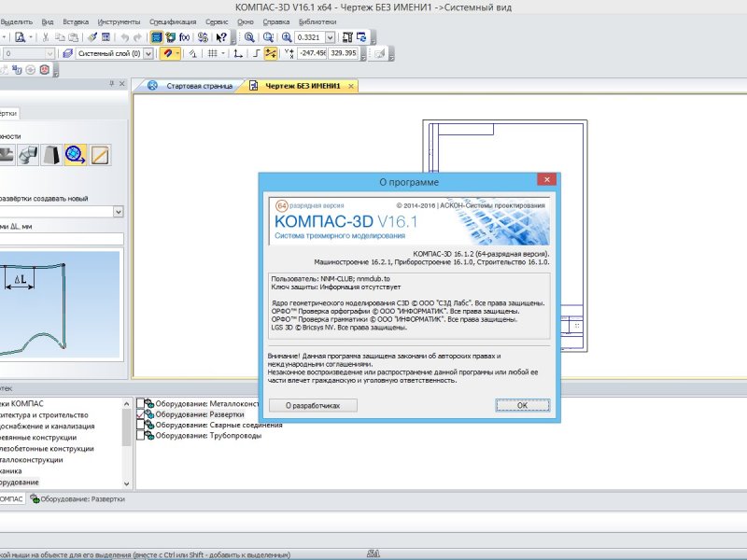Image resolution: width=747 pixels, height=560 pixels.
Task: Click the Copy icon in toolbar
Action: point(60,37)
